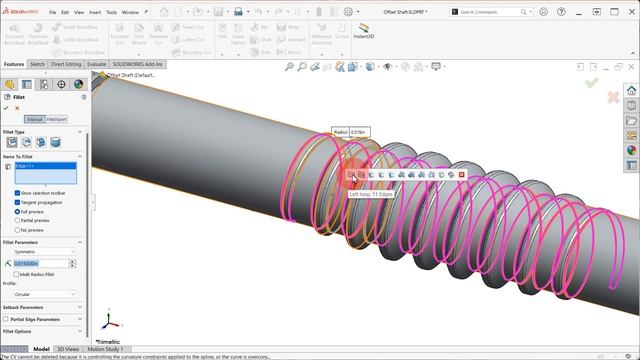Switch to the Sketch ribbon tab
Image resolution: width=640 pixels, height=360 pixels.
pyautogui.click(x=37, y=64)
